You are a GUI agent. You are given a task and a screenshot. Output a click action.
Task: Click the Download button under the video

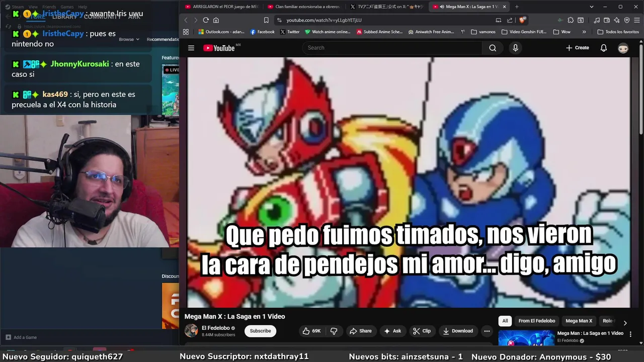click(458, 331)
